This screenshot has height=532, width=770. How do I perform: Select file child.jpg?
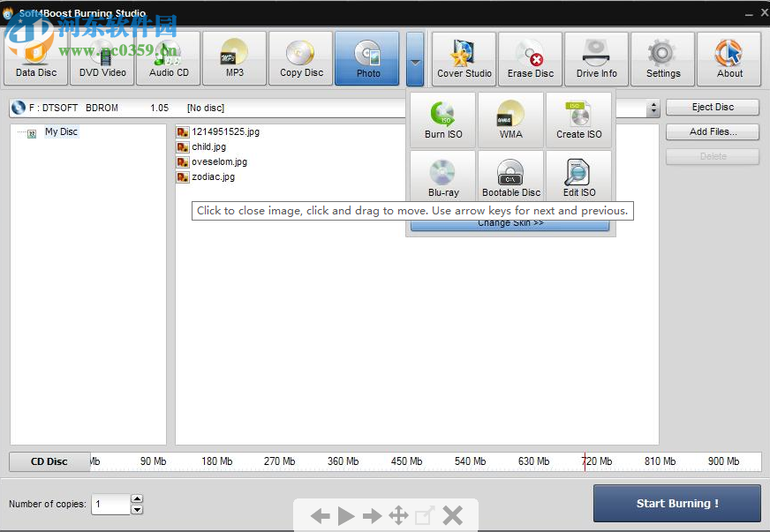click(208, 146)
